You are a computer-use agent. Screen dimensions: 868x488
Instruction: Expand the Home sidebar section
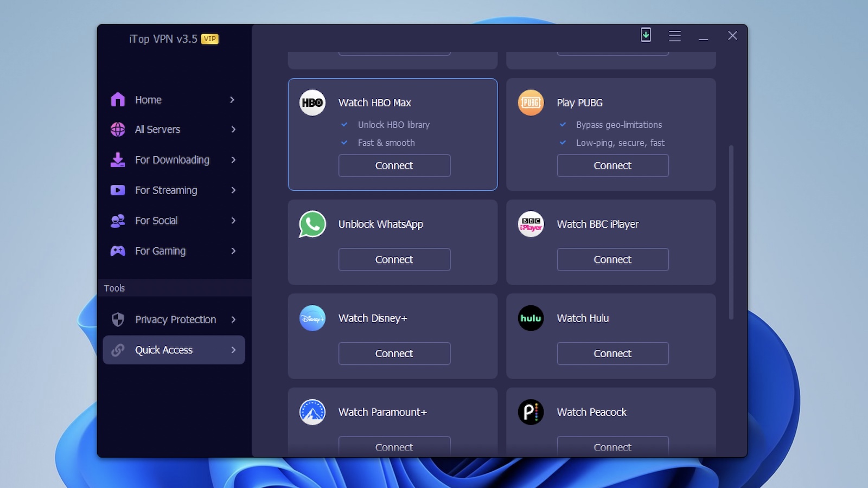232,100
